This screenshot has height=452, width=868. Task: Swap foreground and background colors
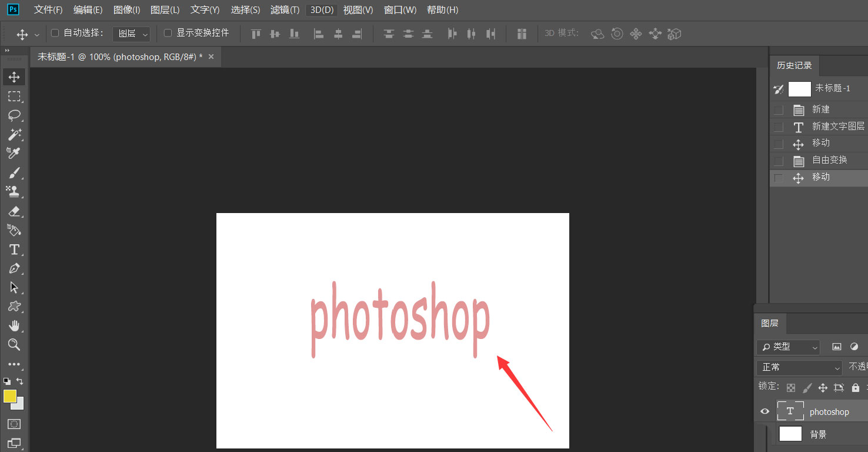click(20, 381)
